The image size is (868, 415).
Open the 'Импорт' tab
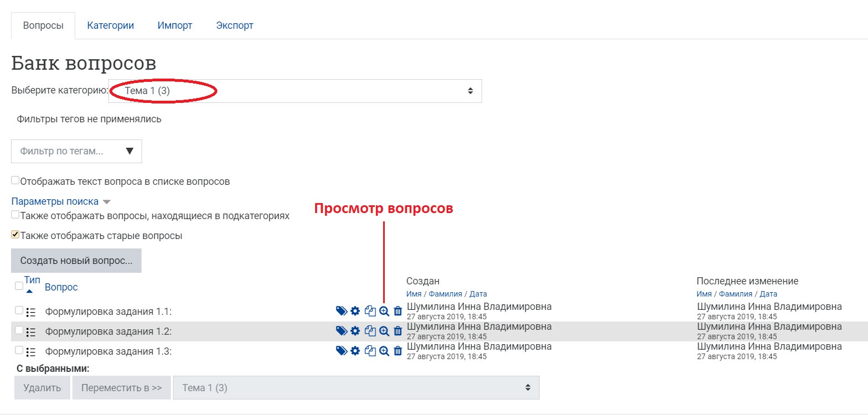175,25
